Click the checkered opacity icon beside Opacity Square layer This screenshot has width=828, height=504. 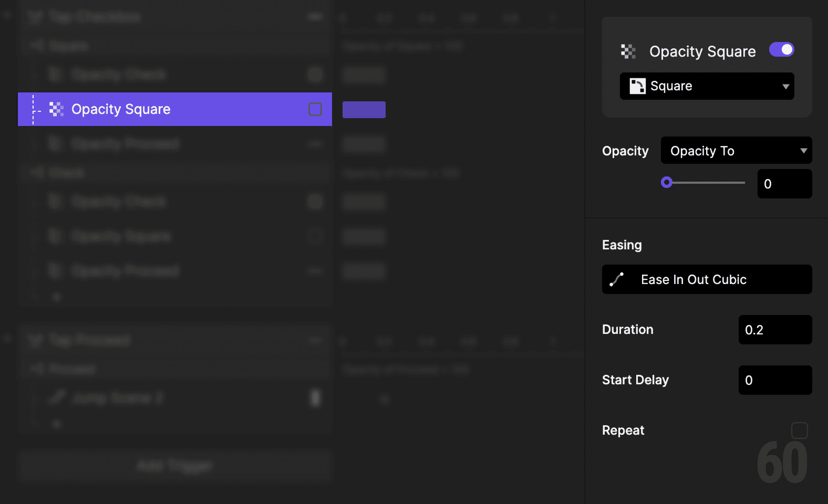(56, 109)
